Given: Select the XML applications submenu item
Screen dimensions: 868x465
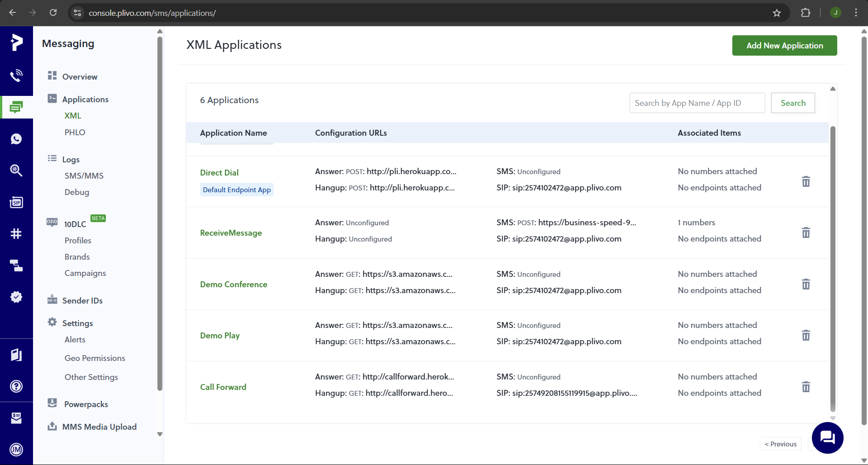Looking at the screenshot, I should coord(72,115).
